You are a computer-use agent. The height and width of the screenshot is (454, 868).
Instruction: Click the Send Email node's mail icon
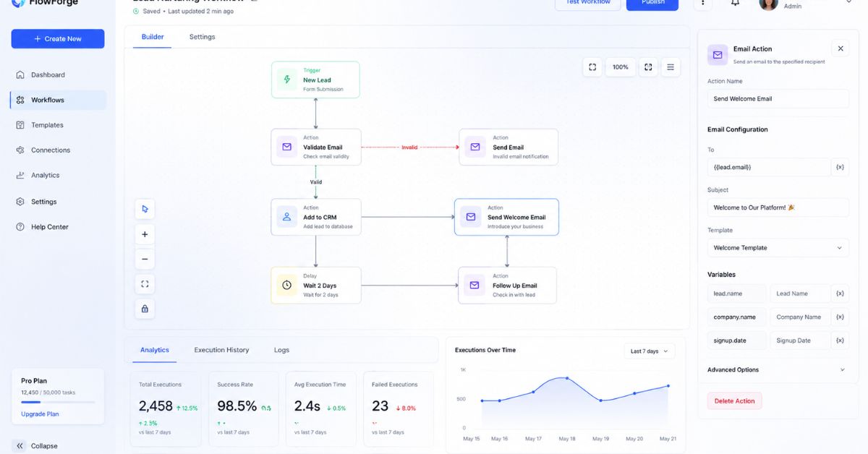[475, 147]
